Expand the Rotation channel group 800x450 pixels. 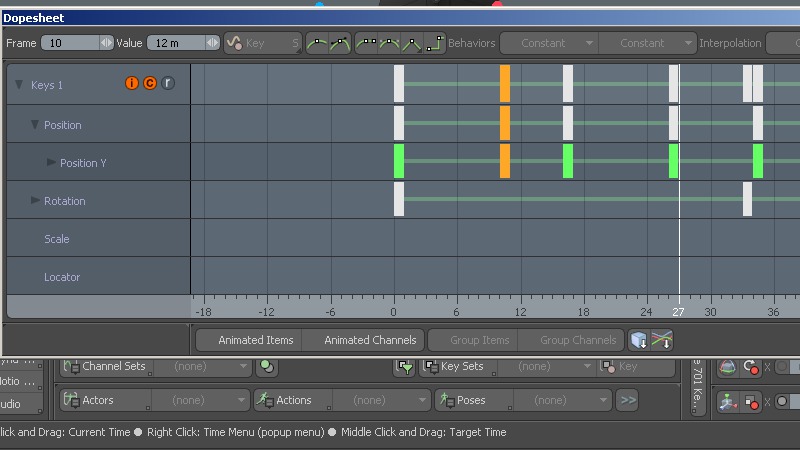pyautogui.click(x=36, y=200)
